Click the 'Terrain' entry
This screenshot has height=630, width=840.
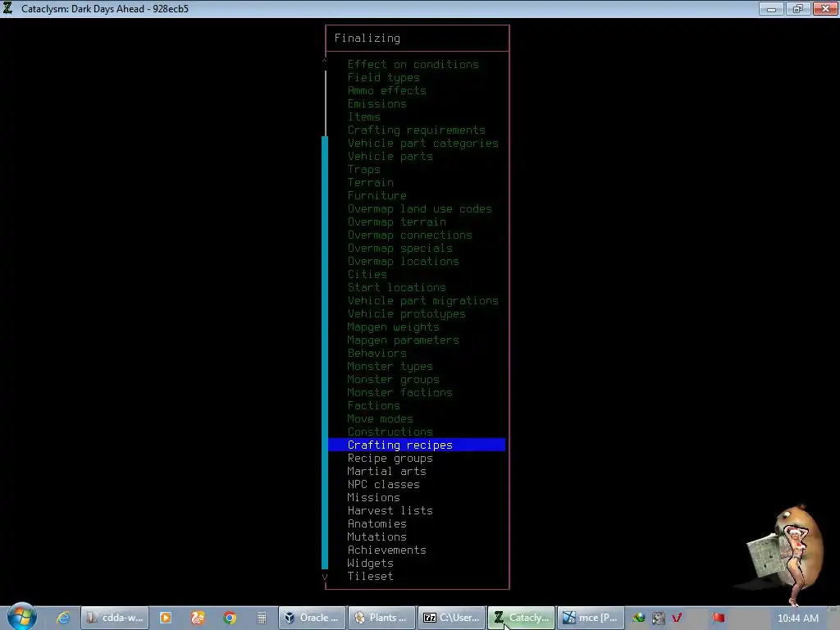[x=370, y=183]
